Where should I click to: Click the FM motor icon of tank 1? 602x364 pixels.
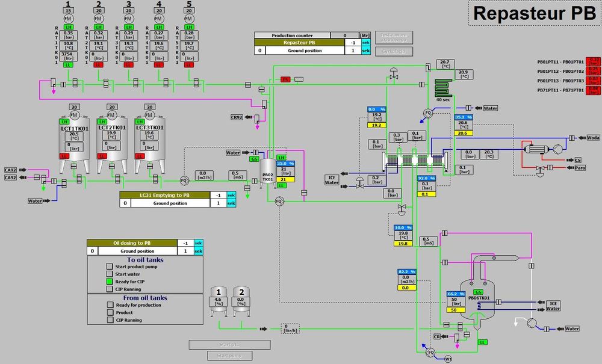(69, 19)
